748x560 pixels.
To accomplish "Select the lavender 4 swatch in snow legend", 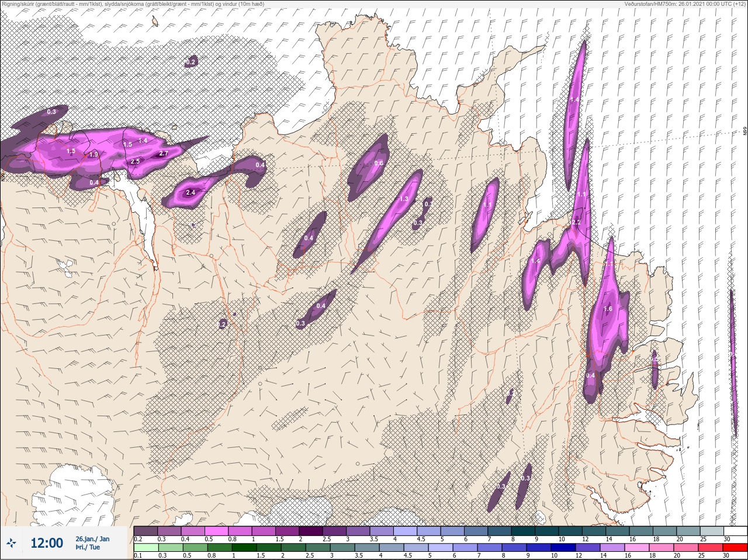I will [406, 531].
